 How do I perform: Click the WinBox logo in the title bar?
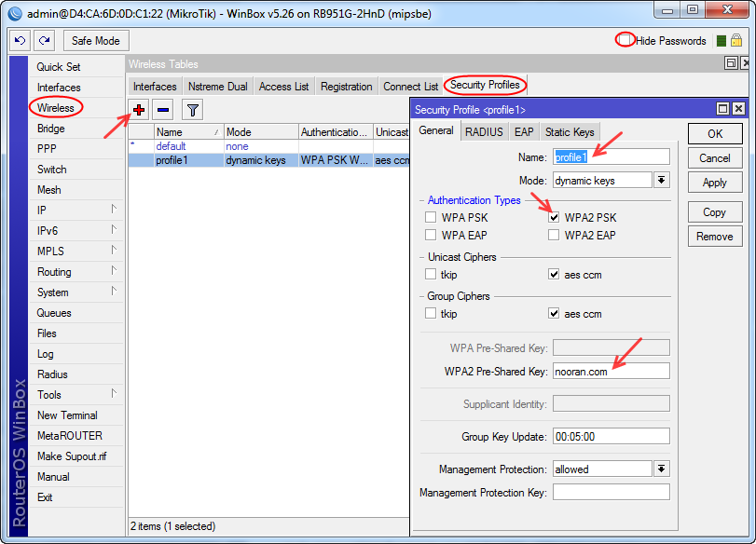point(15,13)
